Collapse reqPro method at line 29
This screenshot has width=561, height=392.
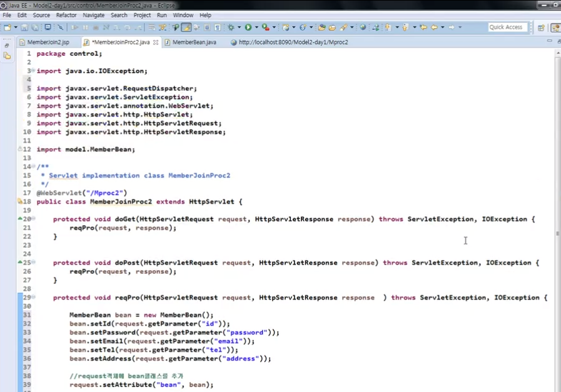(x=33, y=297)
